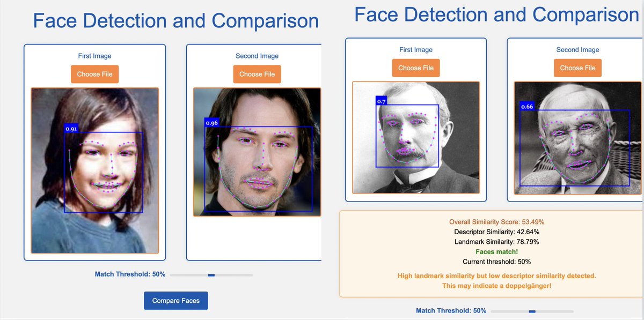
Task: Select the elderly man photo scored 0.66
Action: coord(577,138)
